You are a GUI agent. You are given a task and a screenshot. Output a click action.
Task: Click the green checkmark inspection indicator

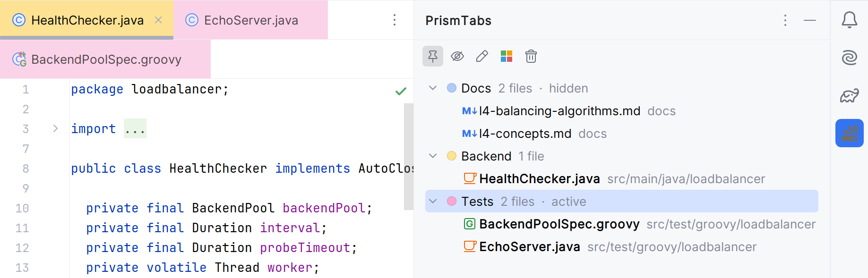click(x=401, y=91)
